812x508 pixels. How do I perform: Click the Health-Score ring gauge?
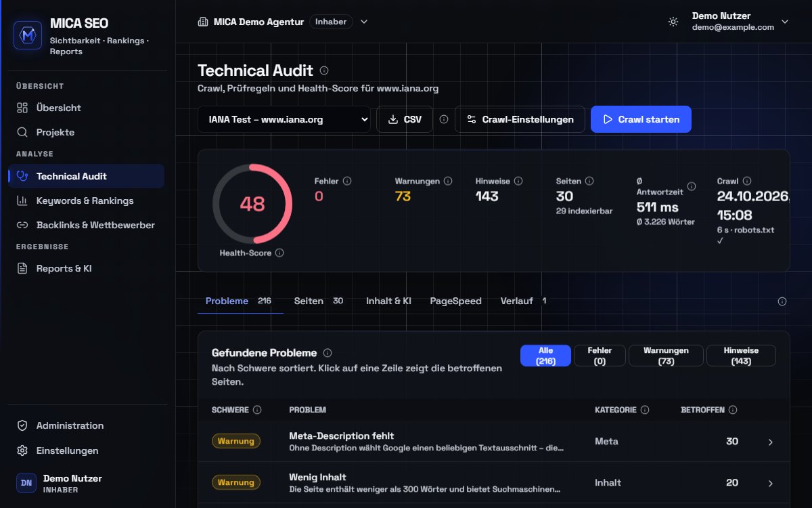tap(252, 204)
